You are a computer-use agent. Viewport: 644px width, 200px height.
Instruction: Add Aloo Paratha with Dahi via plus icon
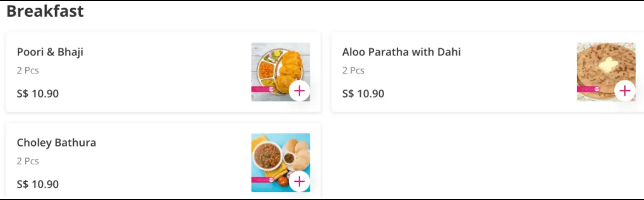625,91
